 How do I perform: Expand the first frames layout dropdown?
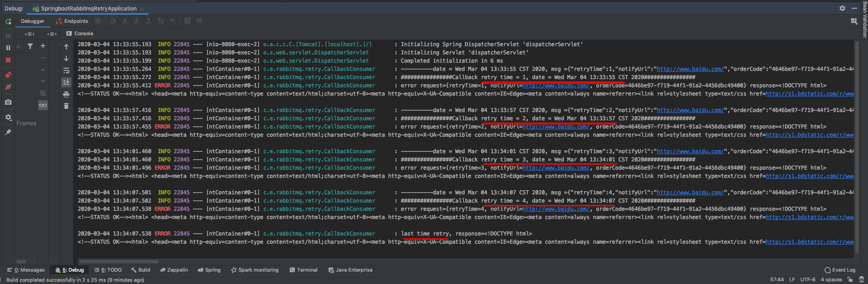[x=29, y=34]
